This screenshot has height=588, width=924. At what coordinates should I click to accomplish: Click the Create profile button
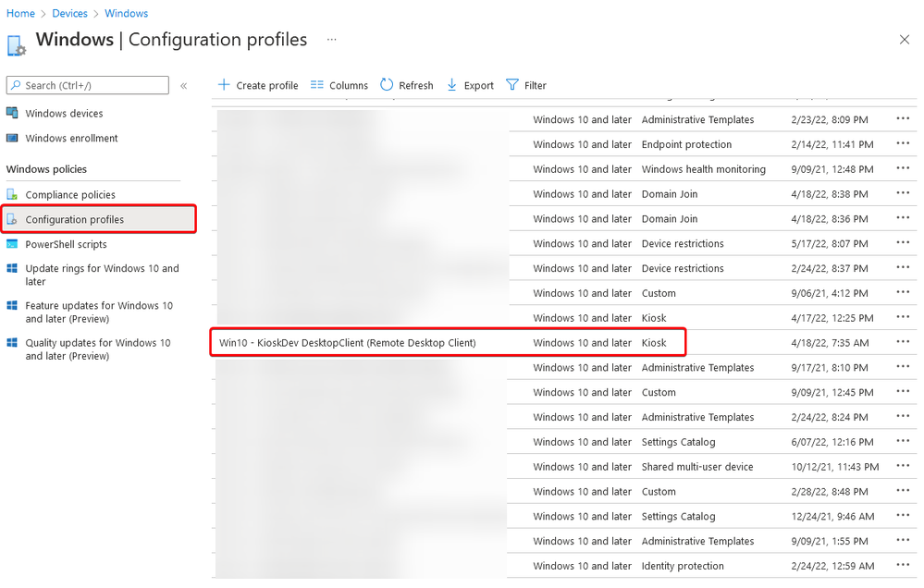pyautogui.click(x=258, y=85)
